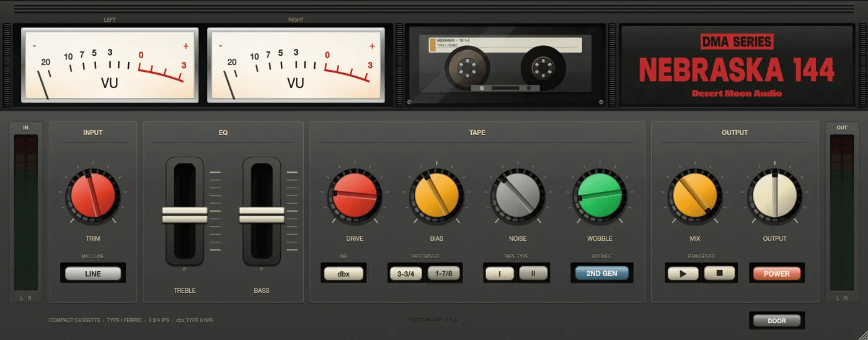Click the orange MIX knob
Viewport: 868px width, 340px height.
[694, 195]
